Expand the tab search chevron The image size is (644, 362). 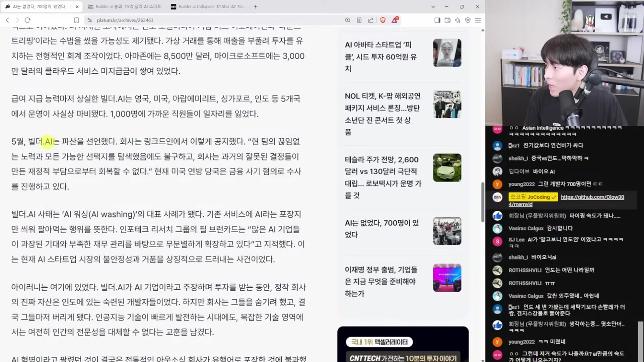(x=433, y=7)
